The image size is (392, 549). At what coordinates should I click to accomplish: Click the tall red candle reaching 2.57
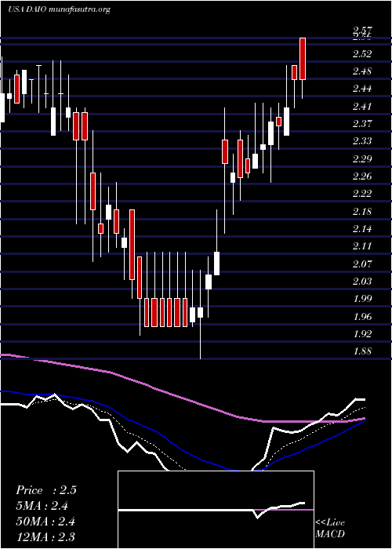(303, 59)
